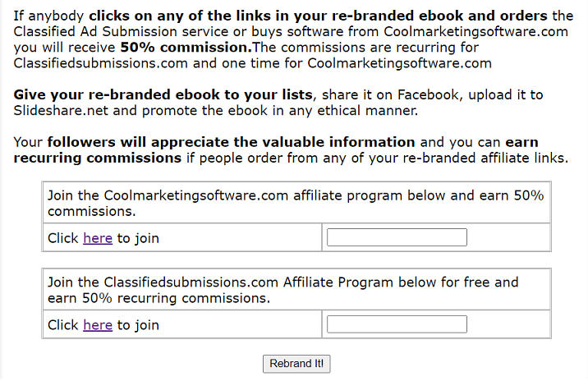The width and height of the screenshot is (588, 381).
Task: Click the Rebrand It! button
Action: coord(296,364)
